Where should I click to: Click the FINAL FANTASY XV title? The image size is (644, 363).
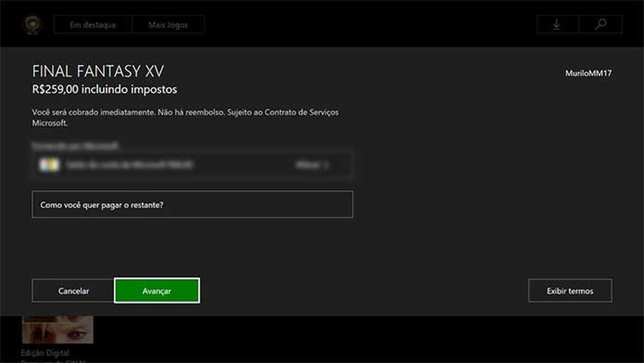[98, 71]
